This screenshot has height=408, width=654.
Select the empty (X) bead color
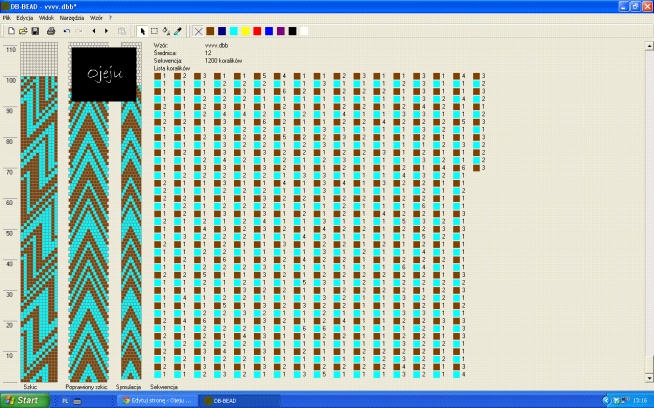[x=199, y=31]
